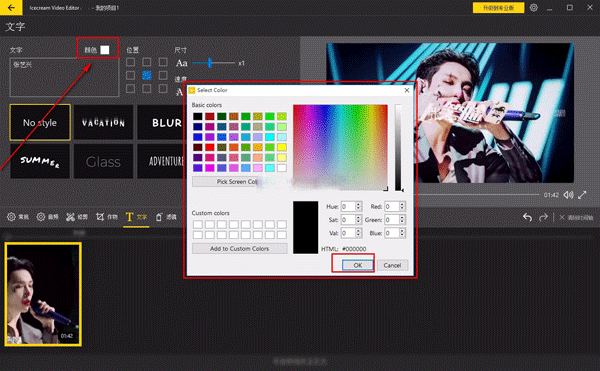This screenshot has height=371, width=600.
Task: Choose the No style text preset
Action: 40,122
